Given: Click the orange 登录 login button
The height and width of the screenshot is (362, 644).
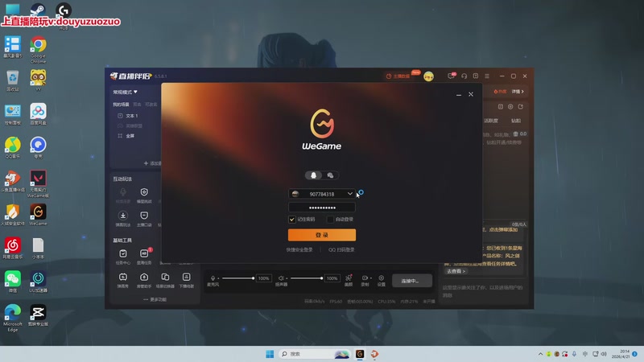Looking at the screenshot, I should click(x=321, y=235).
